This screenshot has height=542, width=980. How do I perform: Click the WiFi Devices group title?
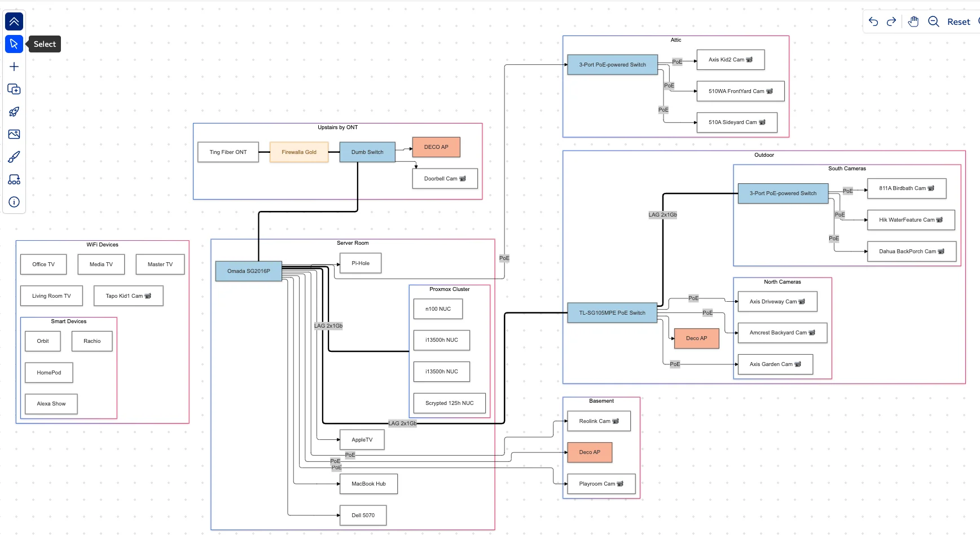103,245
